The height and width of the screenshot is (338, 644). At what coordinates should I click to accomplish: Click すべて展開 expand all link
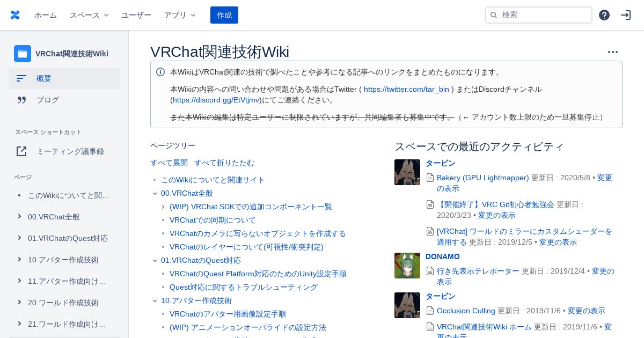click(x=169, y=163)
